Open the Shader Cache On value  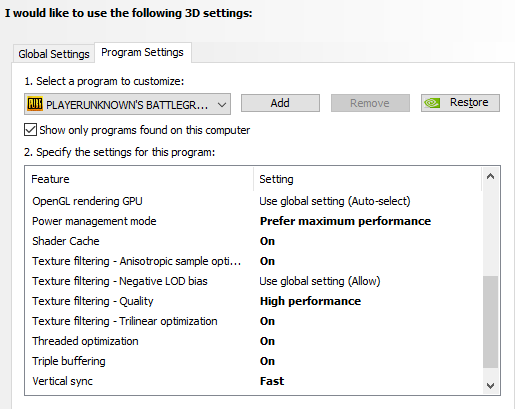click(267, 241)
